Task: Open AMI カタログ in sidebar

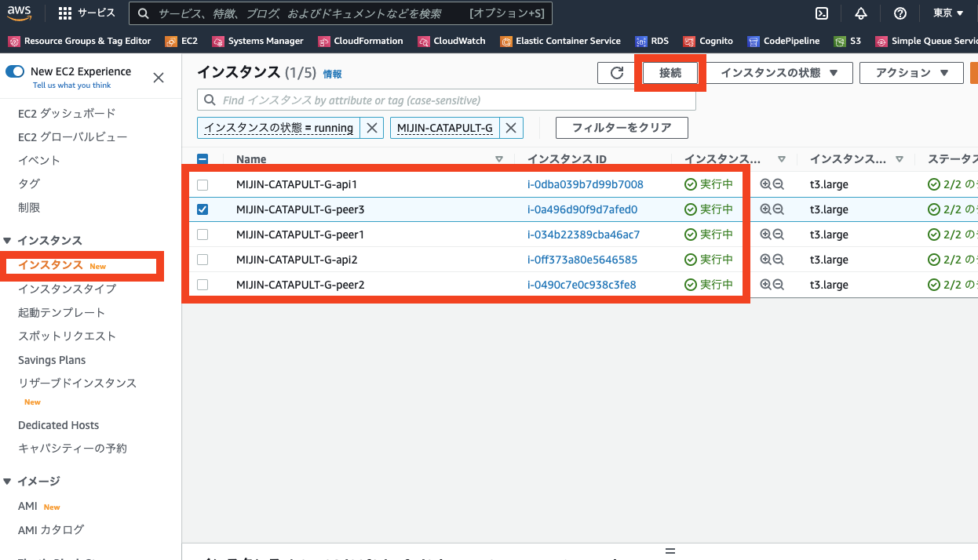Action: 51,530
